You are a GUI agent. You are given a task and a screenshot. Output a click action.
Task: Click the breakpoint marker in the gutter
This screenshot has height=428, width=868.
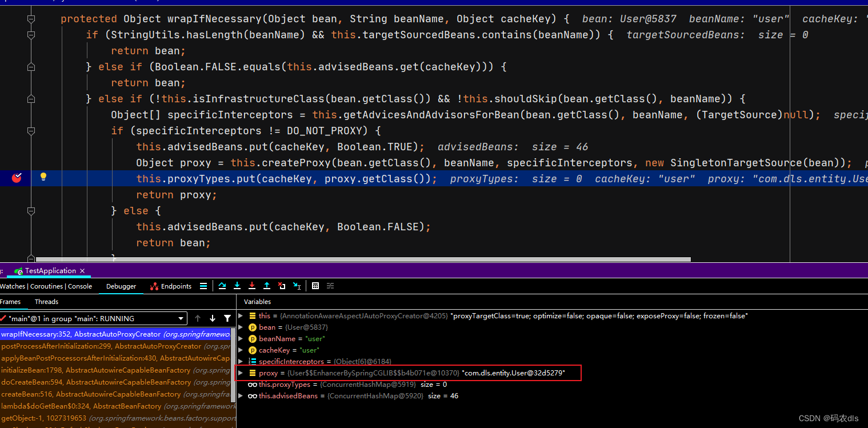click(x=17, y=178)
